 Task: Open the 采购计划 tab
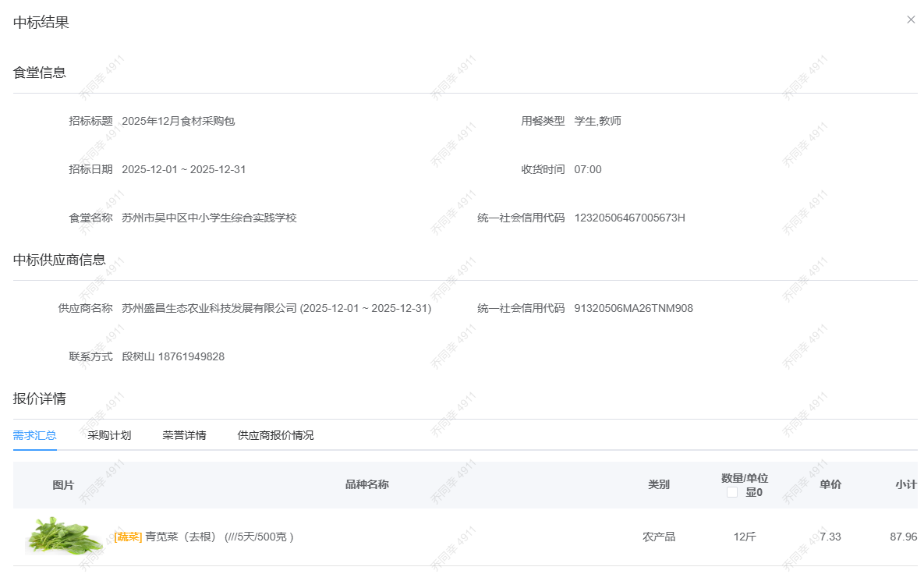pos(109,435)
